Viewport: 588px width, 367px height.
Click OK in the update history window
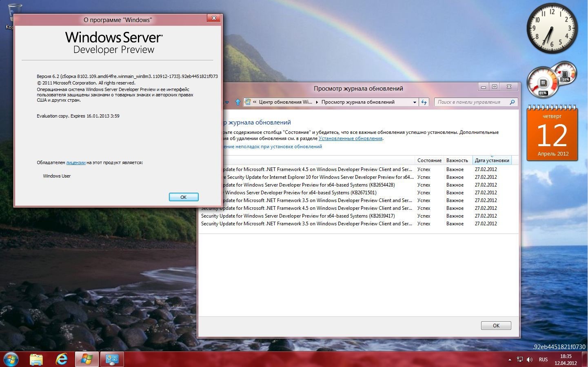coord(496,325)
